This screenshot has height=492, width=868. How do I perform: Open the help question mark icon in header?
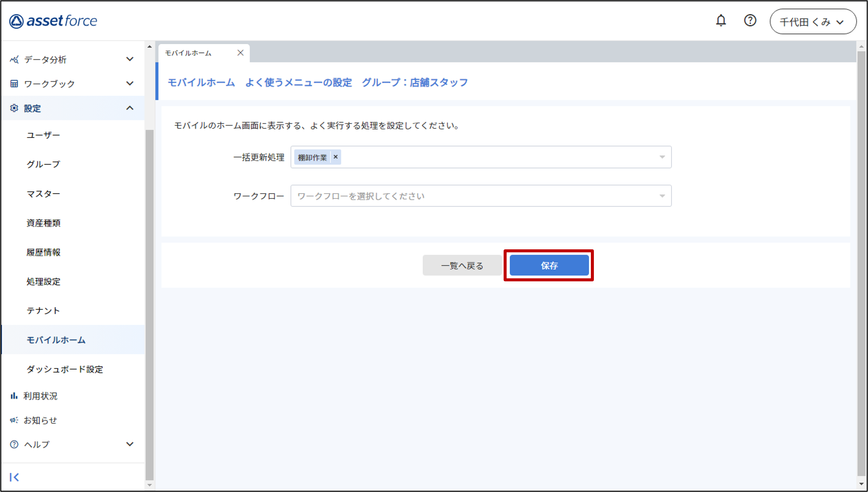click(x=750, y=21)
